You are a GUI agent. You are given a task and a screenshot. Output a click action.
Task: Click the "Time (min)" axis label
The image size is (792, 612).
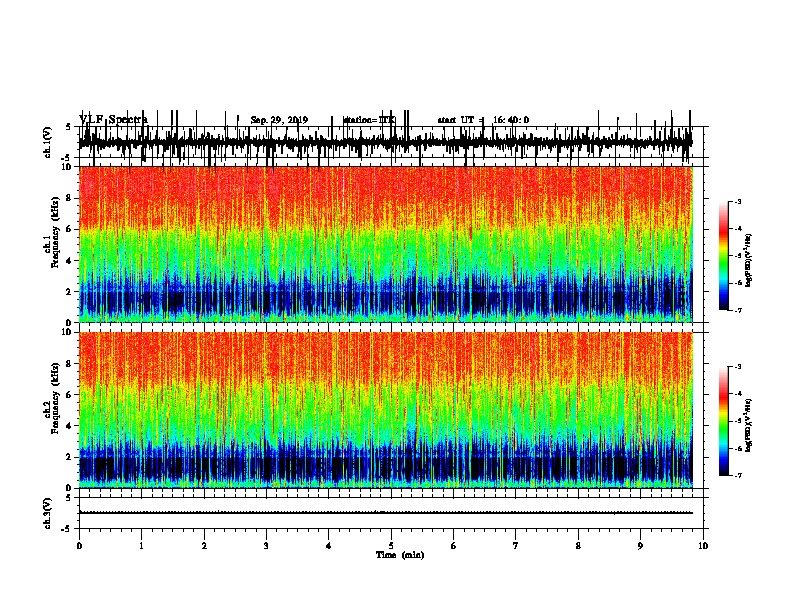pyautogui.click(x=400, y=555)
